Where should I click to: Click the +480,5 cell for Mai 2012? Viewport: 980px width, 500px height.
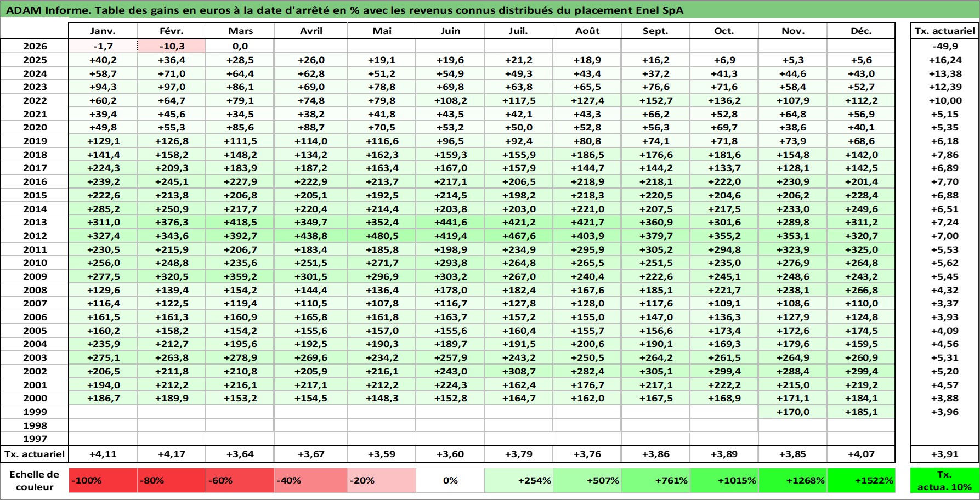382,236
